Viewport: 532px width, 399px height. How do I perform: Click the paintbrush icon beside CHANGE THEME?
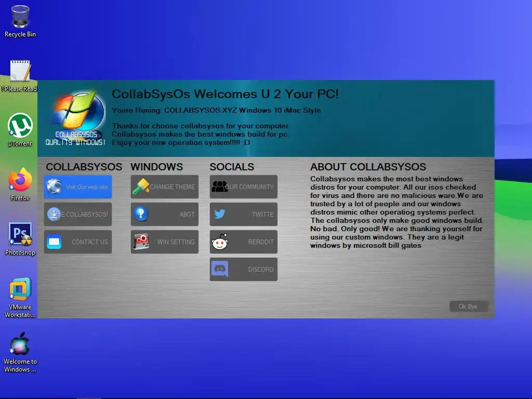point(141,187)
